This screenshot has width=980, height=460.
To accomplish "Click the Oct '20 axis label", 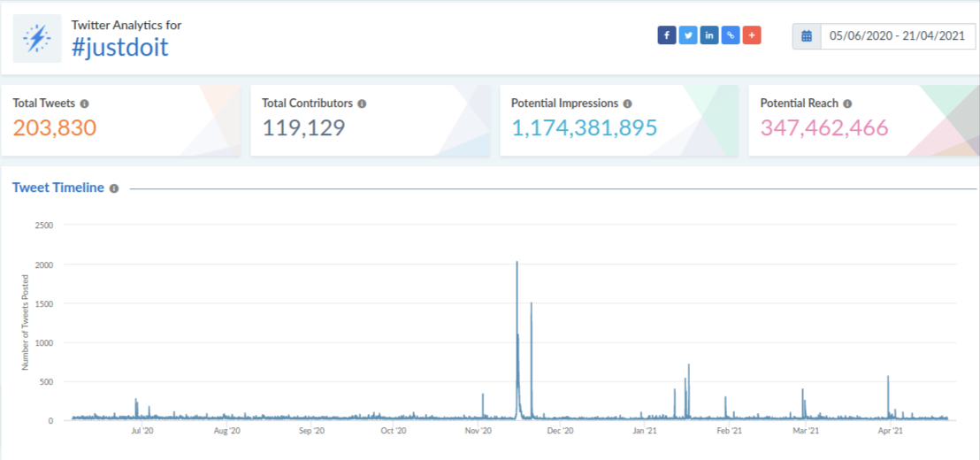I will 394,431.
